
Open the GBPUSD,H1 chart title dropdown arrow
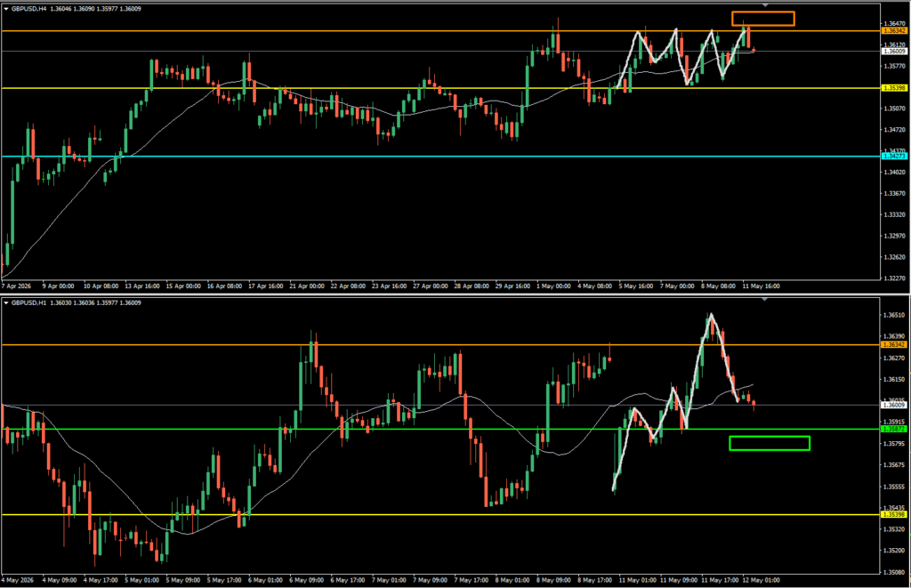(x=6, y=302)
